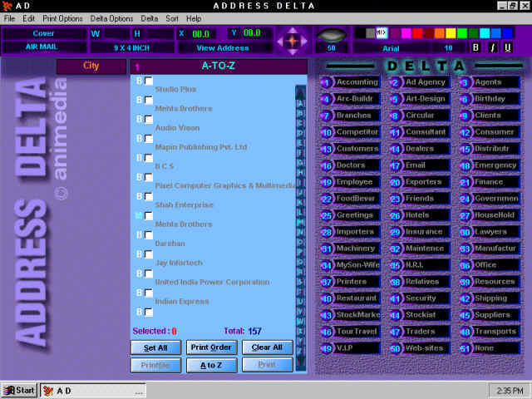532x399 pixels.
Task: Select category number 46 TourTravel
Action: click(x=351, y=332)
